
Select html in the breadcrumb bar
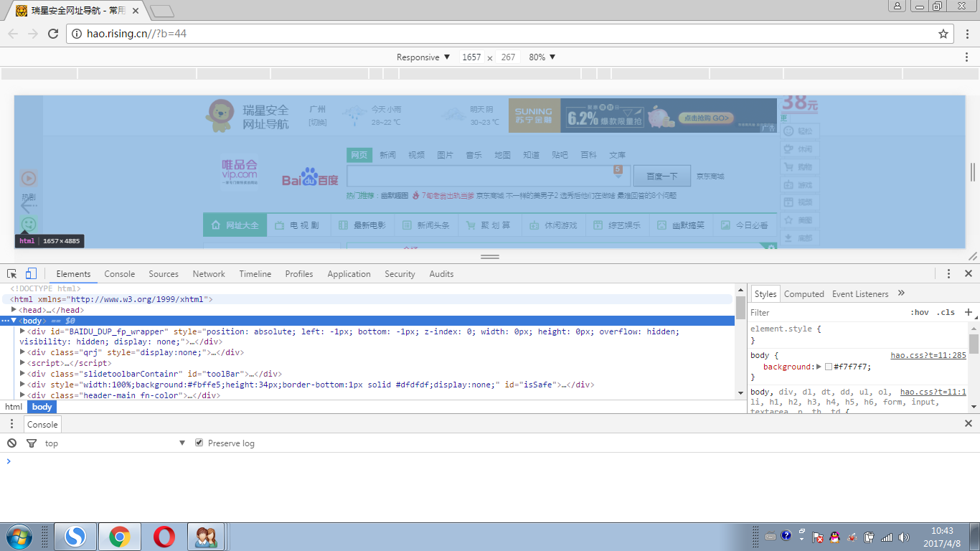pyautogui.click(x=14, y=407)
